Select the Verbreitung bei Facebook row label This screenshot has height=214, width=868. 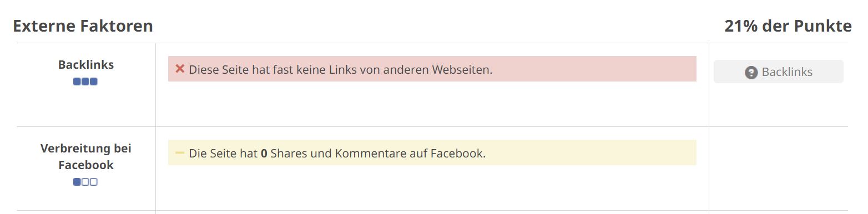click(x=86, y=157)
